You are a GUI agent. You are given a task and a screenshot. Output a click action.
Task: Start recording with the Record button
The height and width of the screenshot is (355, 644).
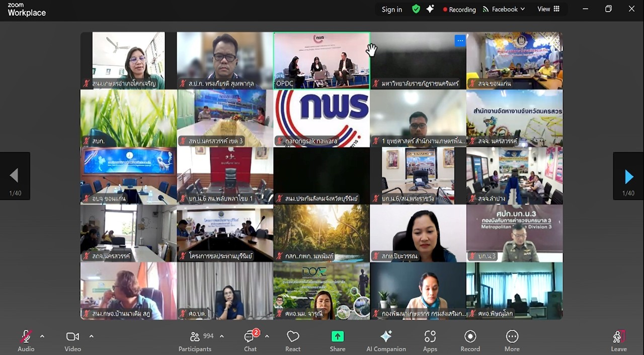tap(470, 341)
